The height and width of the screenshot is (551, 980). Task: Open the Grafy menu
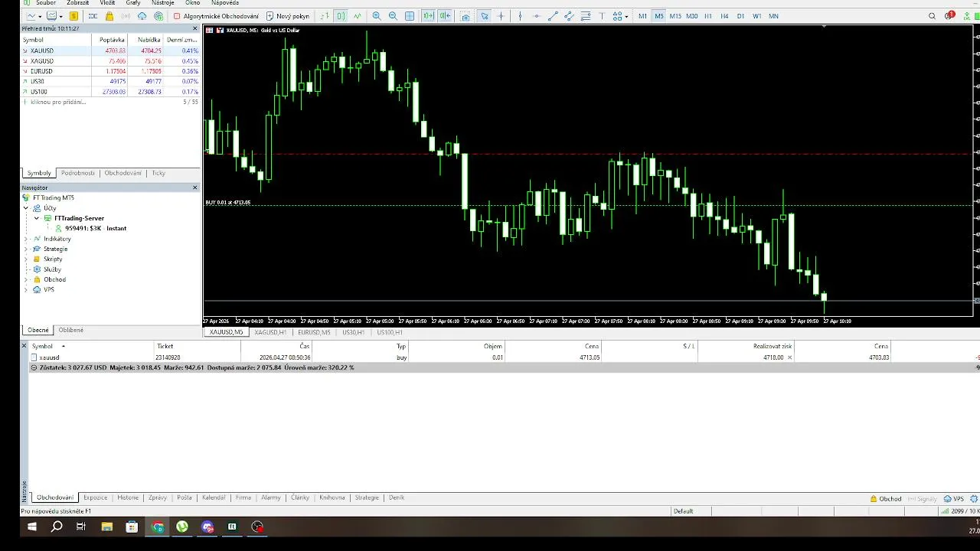(133, 3)
